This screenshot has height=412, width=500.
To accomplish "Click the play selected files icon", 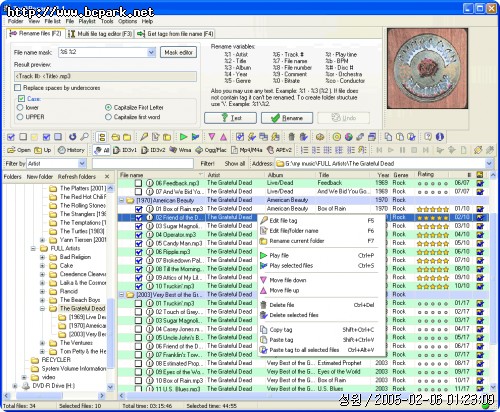I will coord(195,137).
